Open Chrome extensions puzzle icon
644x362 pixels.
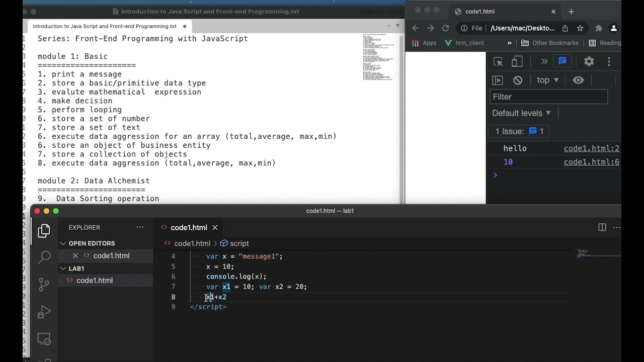coord(599,28)
